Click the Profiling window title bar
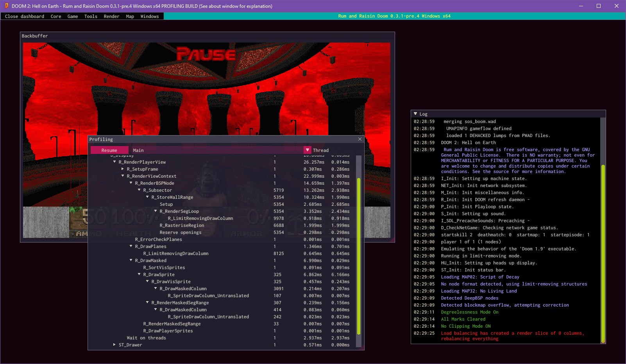 point(226,139)
